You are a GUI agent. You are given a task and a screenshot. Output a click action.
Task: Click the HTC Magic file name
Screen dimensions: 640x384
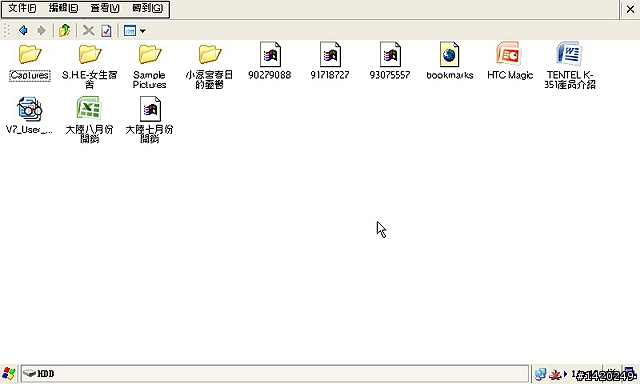(x=510, y=75)
